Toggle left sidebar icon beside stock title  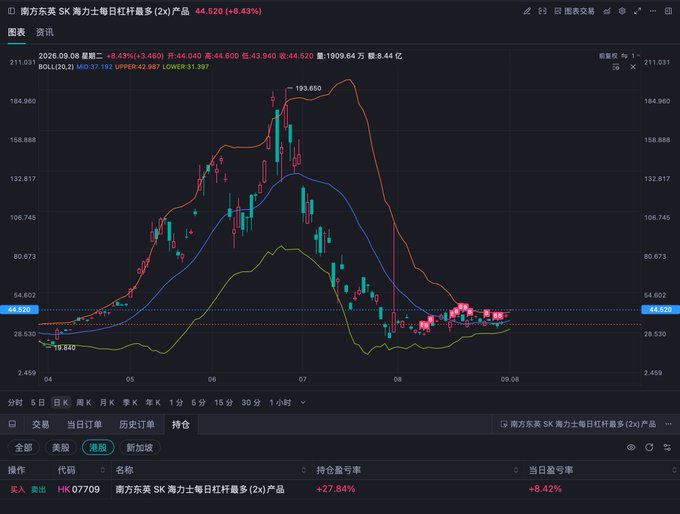12,11
